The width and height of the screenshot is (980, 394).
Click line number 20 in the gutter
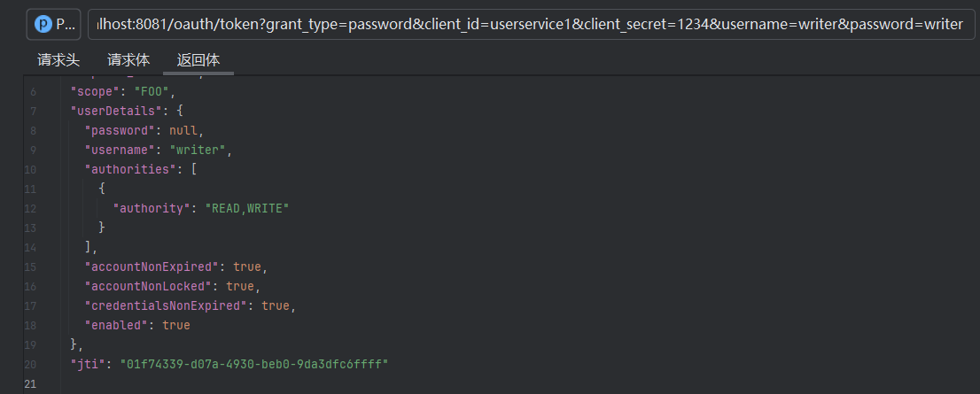tap(33, 364)
